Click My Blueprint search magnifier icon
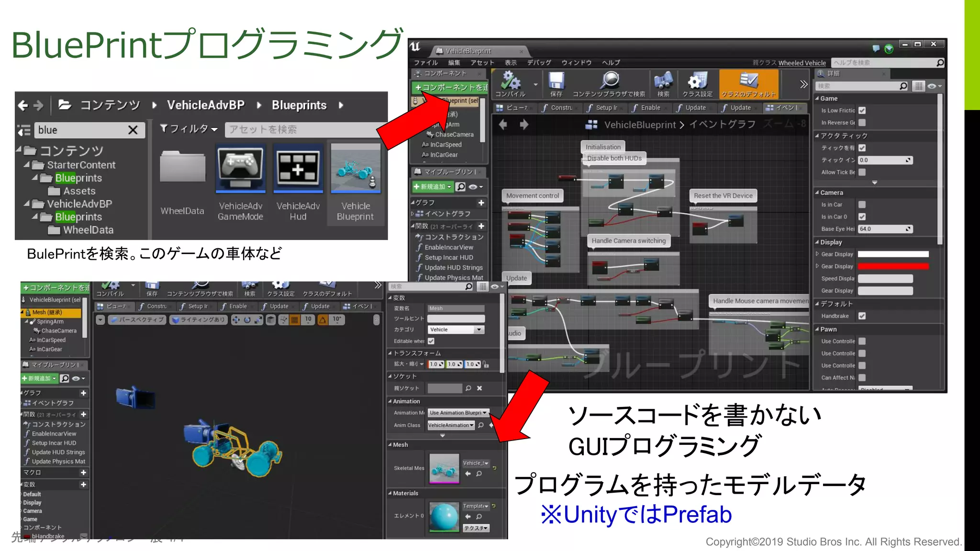980x551 pixels. coord(461,187)
